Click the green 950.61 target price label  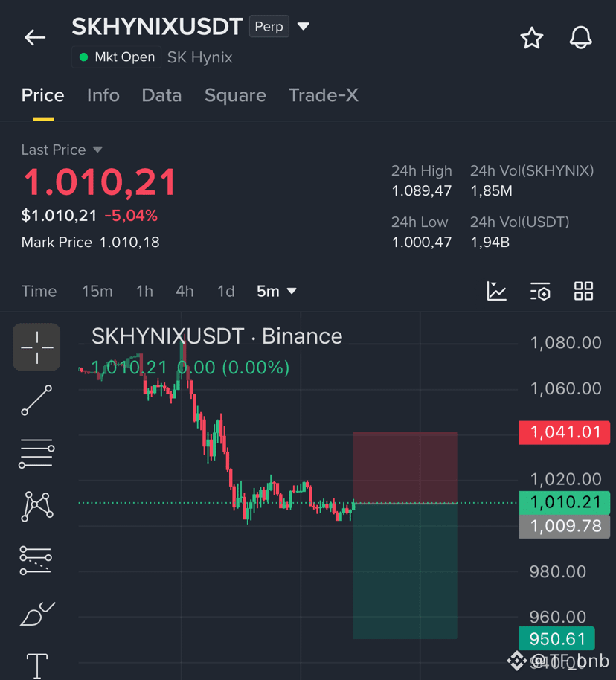[x=557, y=639]
